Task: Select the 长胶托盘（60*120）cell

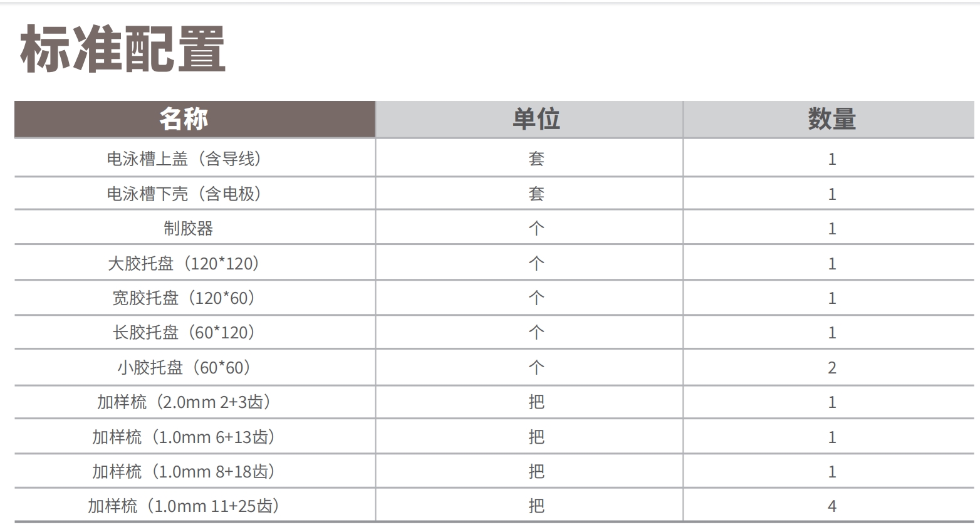Action: (184, 333)
